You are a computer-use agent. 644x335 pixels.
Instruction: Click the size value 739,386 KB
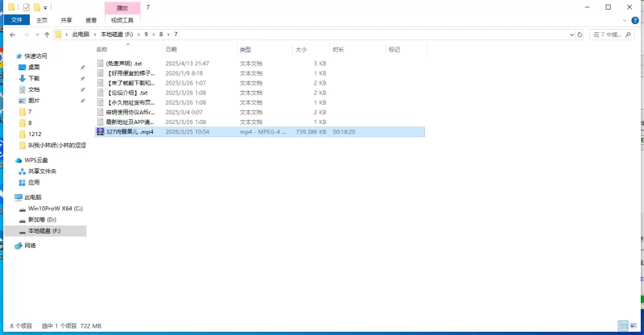311,132
